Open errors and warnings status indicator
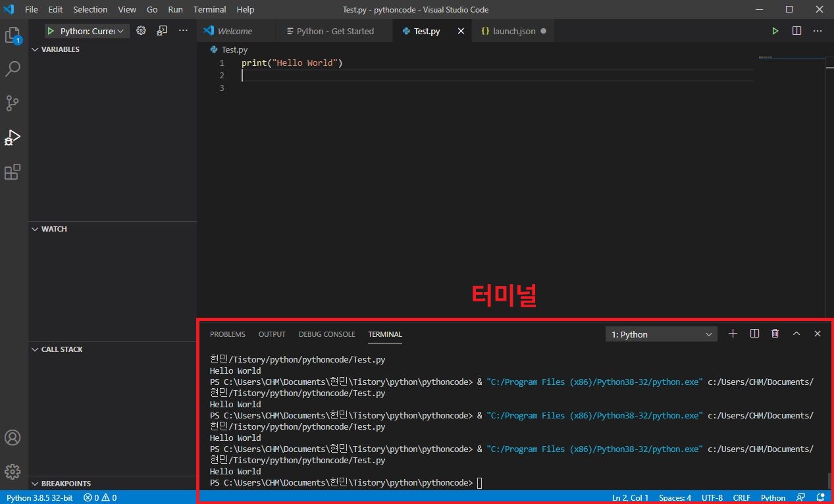 [x=100, y=497]
